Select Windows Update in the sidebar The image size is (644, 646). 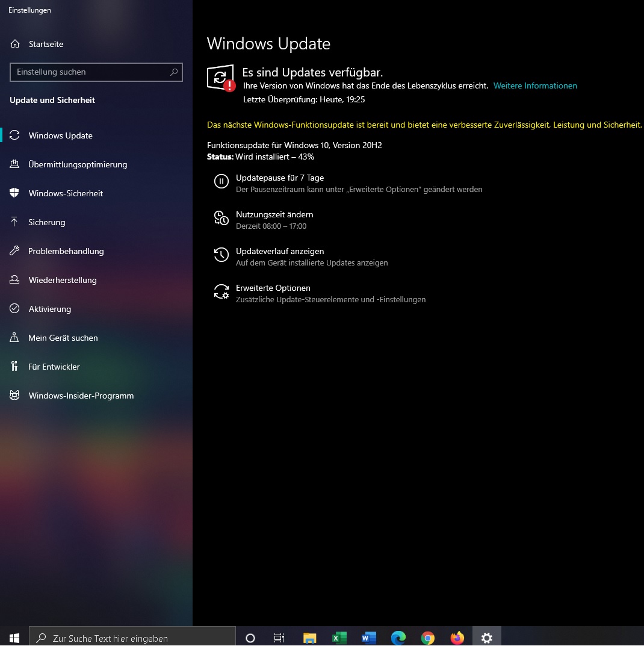coord(60,135)
